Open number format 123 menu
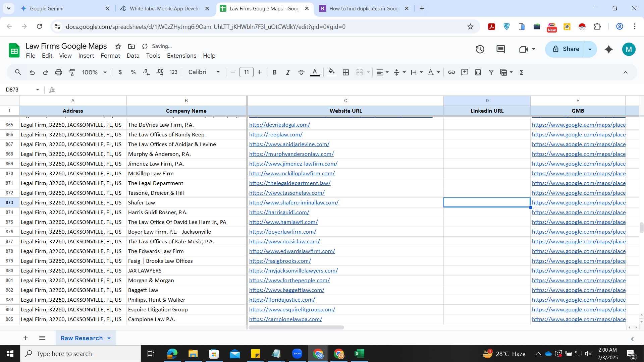Image resolution: width=644 pixels, height=362 pixels. click(x=173, y=72)
